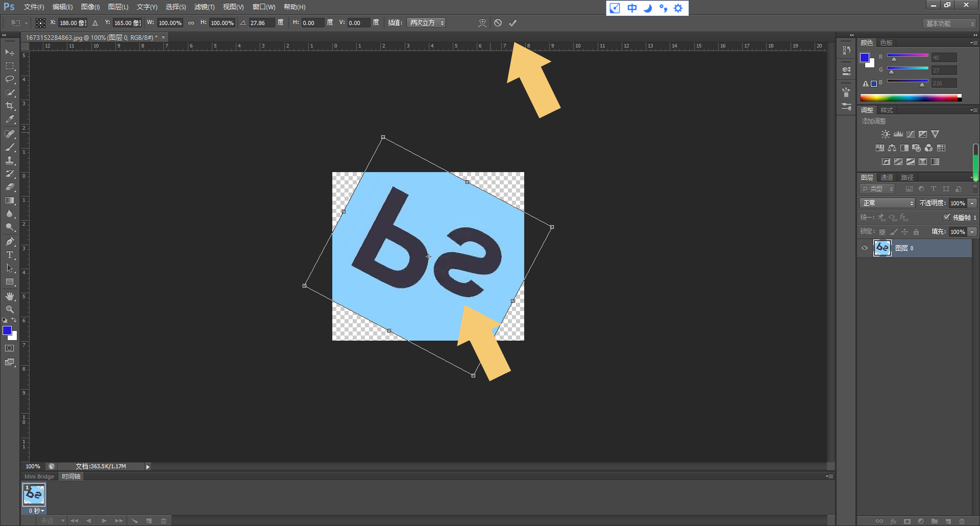Screen dimensions: 980x526
Task: Click the Brightness/Contrast adjustment sun icon
Action: click(886, 134)
